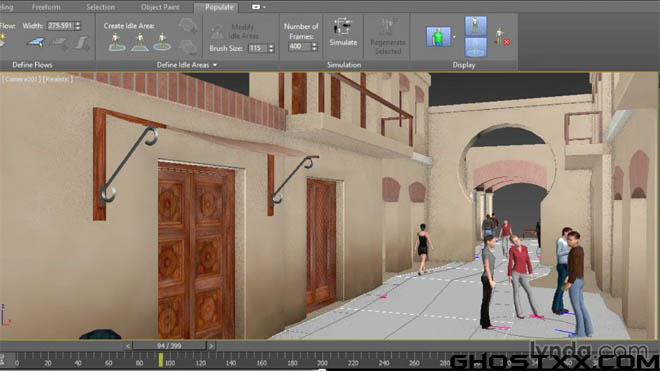The height and width of the screenshot is (371, 660).
Task: Increase Number of Frames spinner up
Action: point(314,44)
